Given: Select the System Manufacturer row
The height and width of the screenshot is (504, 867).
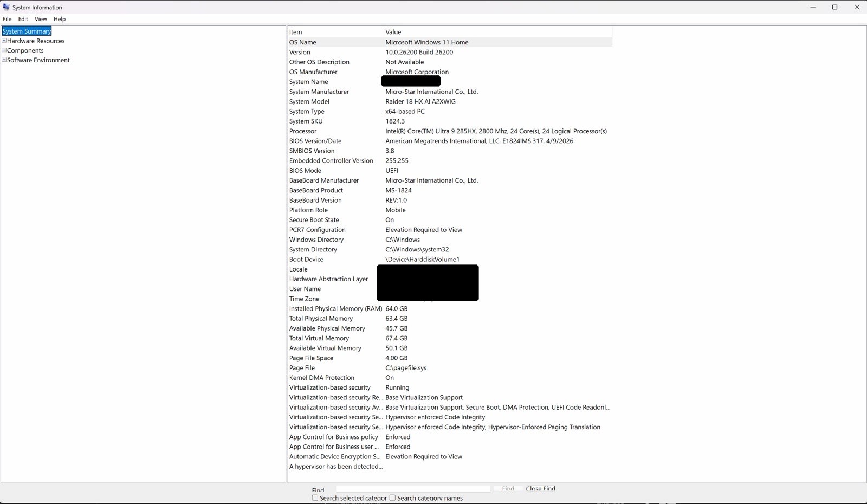Looking at the screenshot, I should pos(450,92).
